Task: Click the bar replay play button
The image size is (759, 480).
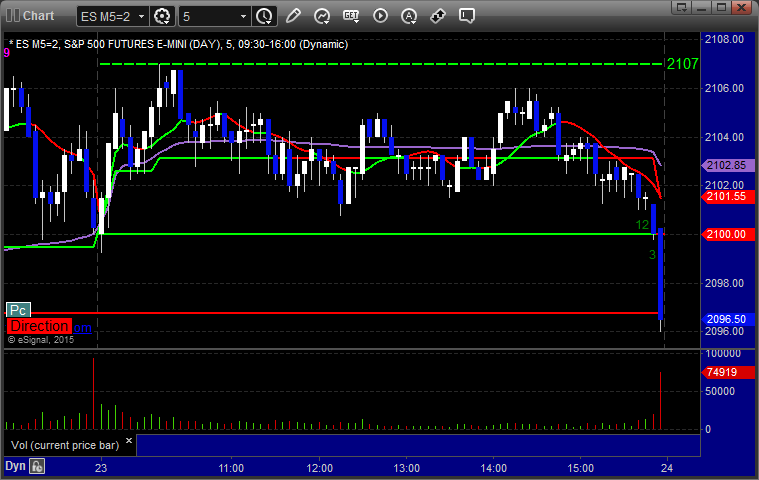Action: click(380, 16)
